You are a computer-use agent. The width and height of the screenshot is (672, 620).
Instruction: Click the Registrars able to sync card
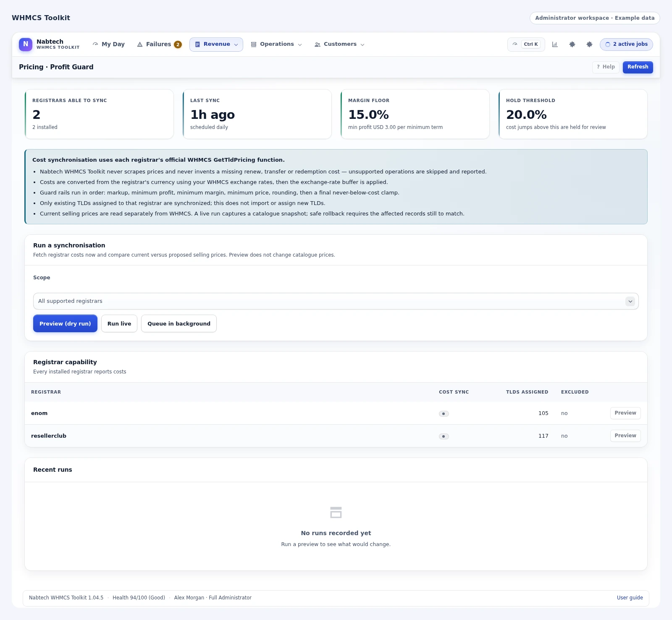click(99, 114)
